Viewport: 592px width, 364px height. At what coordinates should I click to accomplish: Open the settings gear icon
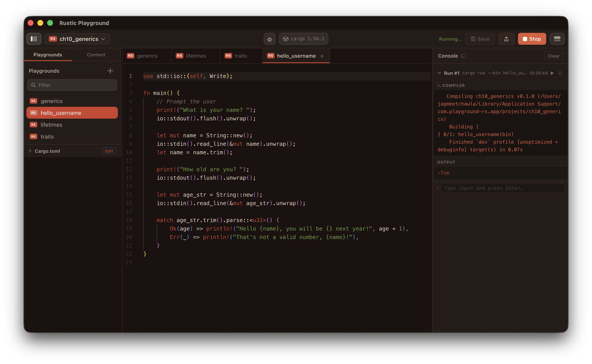[269, 39]
